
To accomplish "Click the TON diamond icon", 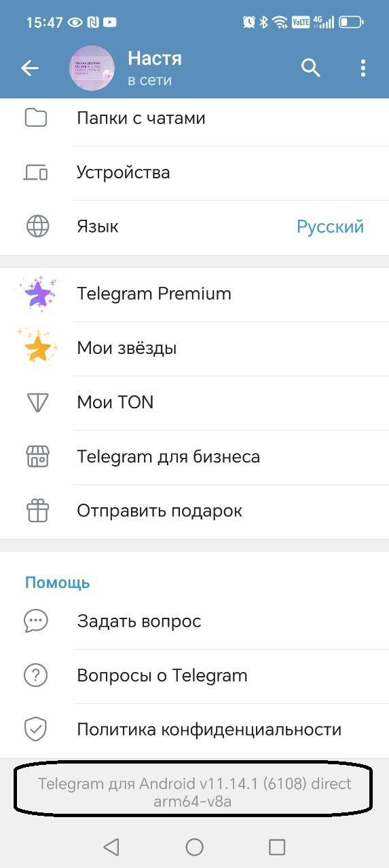I will click(37, 403).
